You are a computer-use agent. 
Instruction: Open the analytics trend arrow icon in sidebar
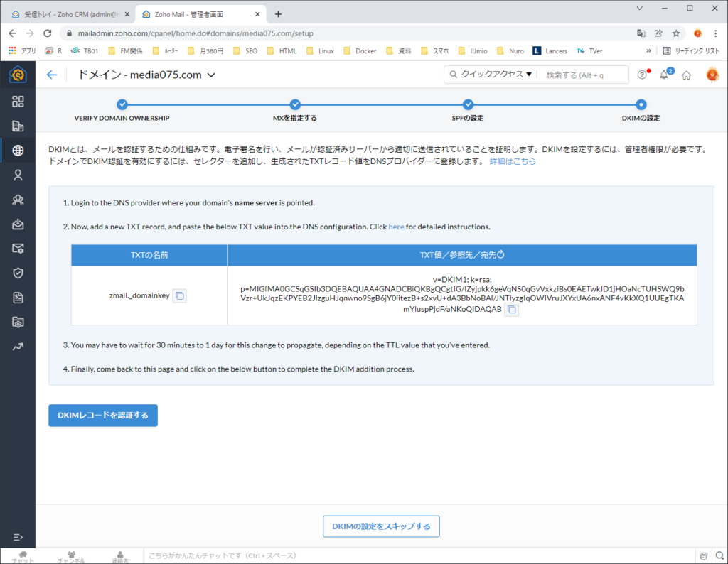(x=18, y=347)
